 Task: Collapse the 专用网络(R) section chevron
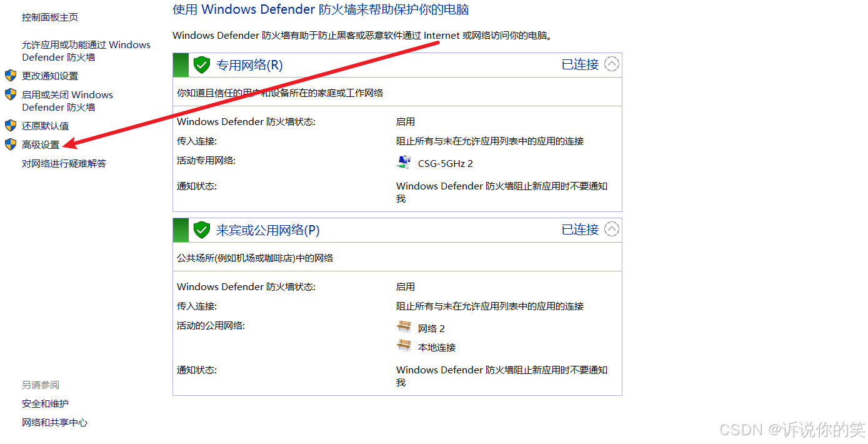[612, 64]
